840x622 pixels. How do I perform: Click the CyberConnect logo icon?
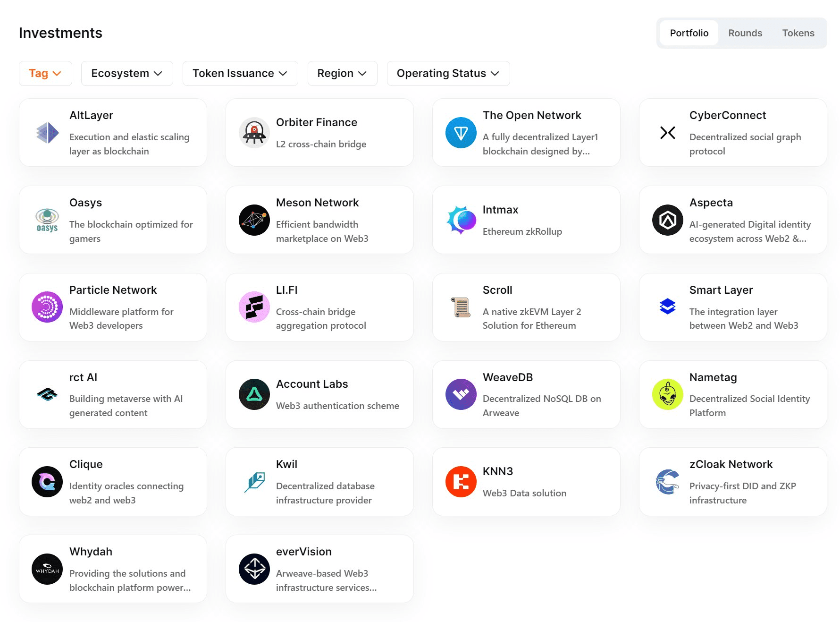pos(668,133)
